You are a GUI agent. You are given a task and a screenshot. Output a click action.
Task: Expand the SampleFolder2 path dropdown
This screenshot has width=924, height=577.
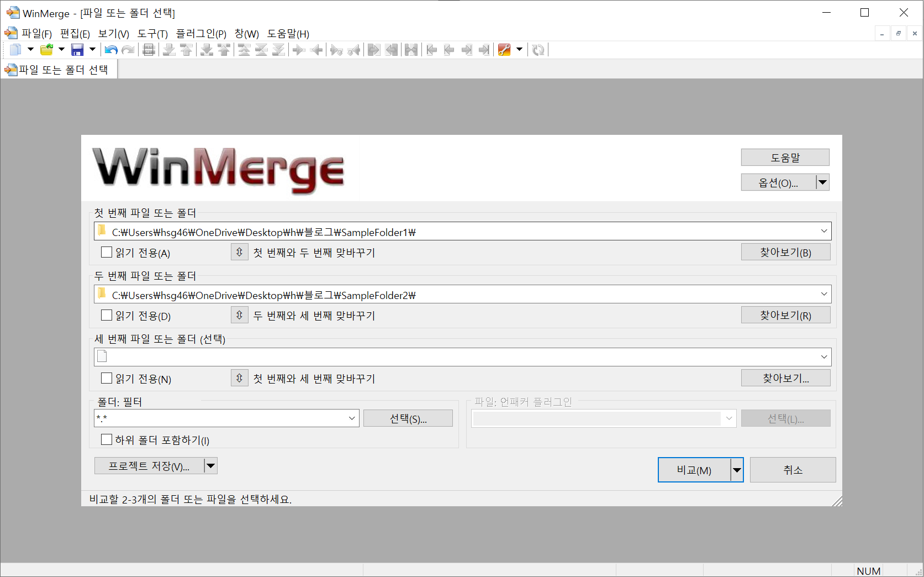pyautogui.click(x=824, y=294)
